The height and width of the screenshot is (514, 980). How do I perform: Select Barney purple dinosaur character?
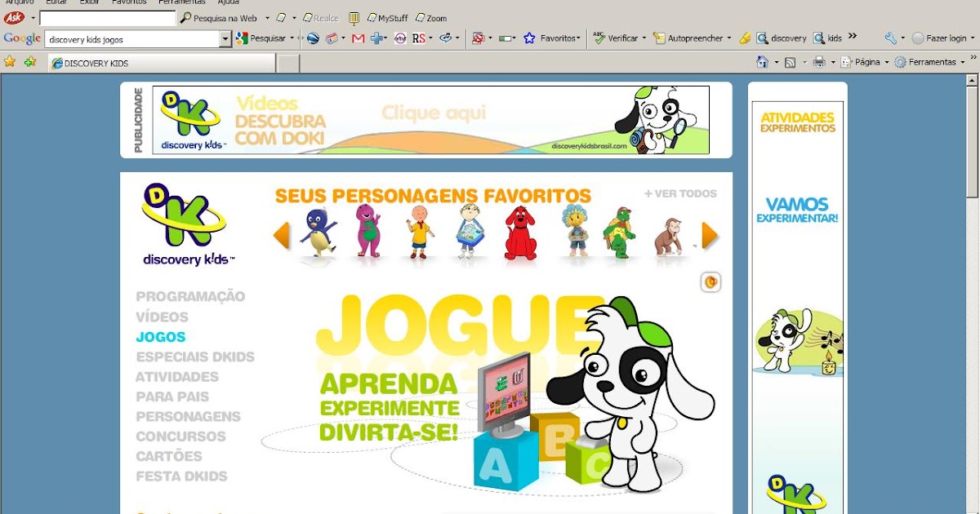tap(368, 232)
